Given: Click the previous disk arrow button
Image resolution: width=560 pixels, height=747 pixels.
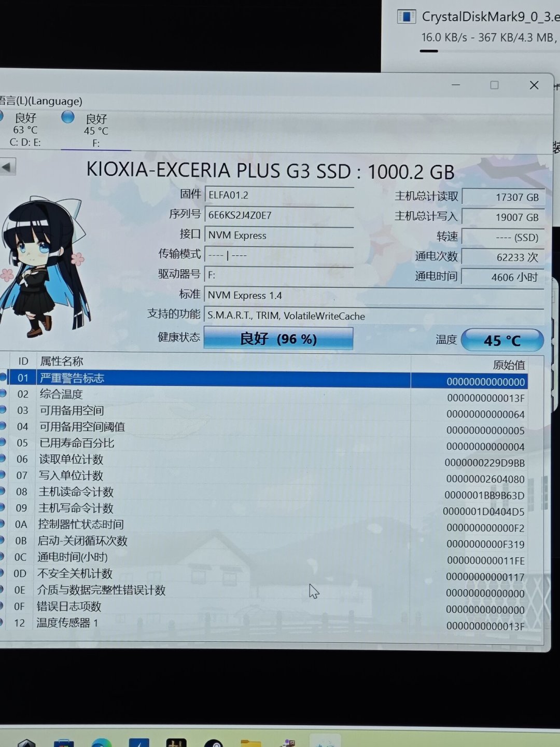Looking at the screenshot, I should coord(7,167).
